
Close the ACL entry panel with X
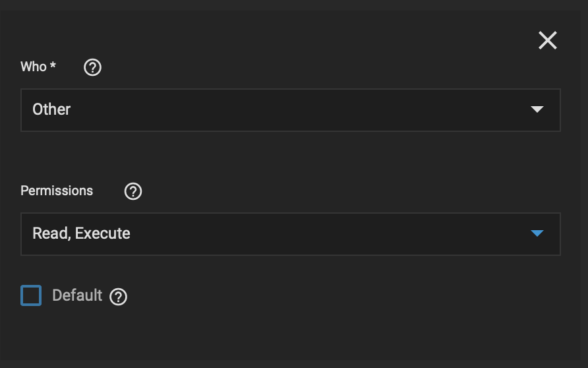coord(548,40)
